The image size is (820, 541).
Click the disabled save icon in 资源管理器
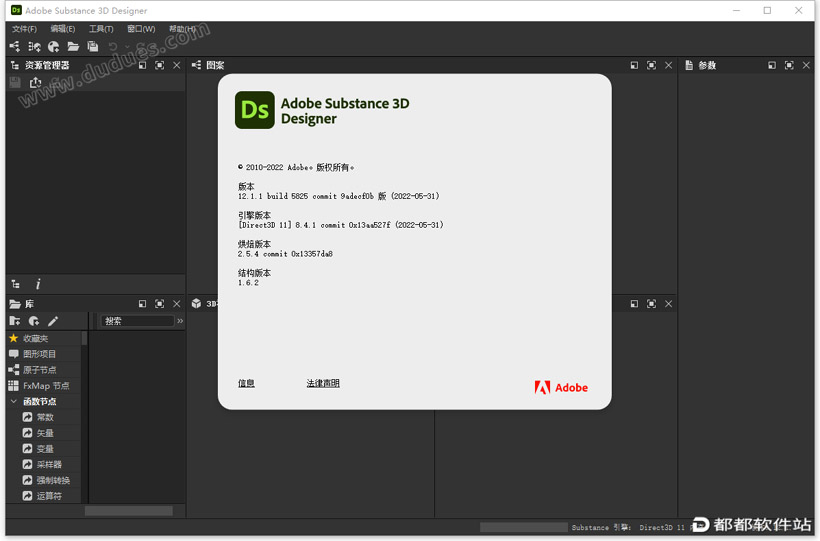(x=15, y=82)
